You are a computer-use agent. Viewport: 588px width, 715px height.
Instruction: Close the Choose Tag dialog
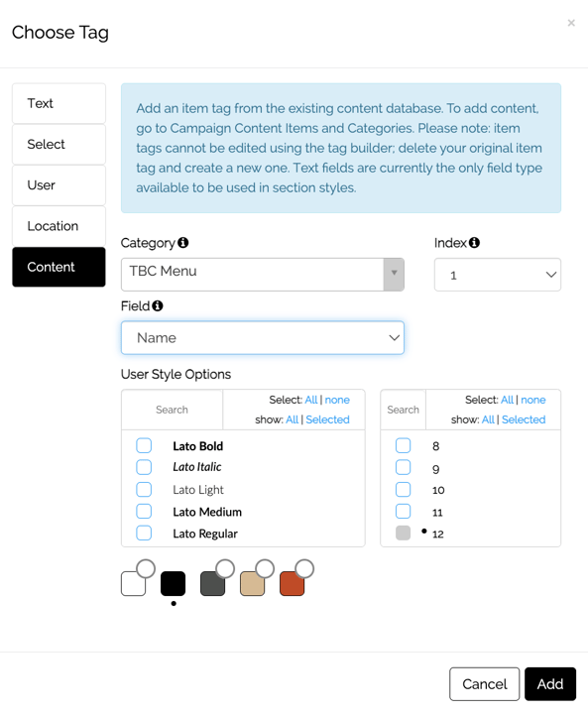click(571, 23)
